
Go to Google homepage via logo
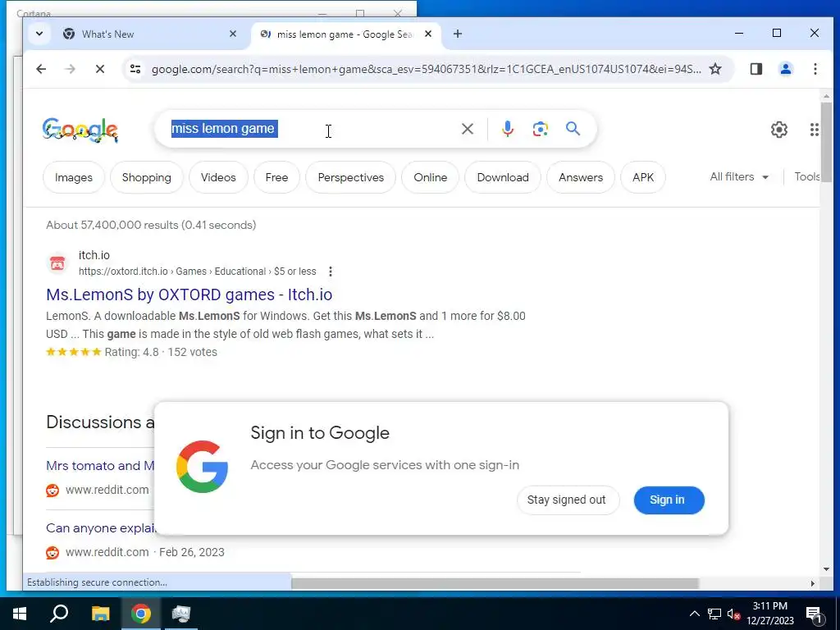click(x=80, y=130)
